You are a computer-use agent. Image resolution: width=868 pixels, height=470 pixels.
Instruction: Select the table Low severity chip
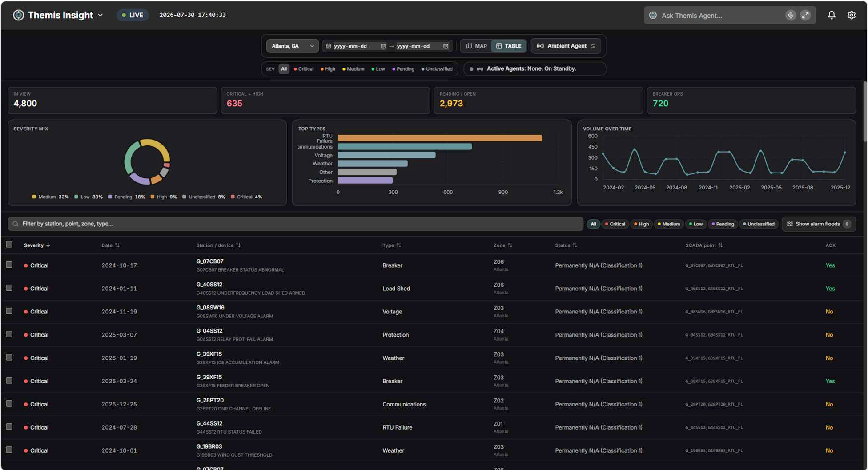coord(695,224)
